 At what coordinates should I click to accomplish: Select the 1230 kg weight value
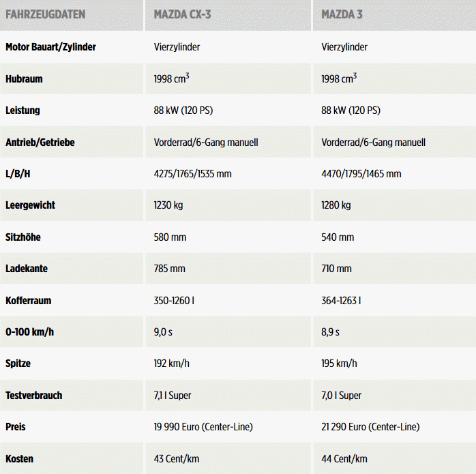(x=168, y=205)
